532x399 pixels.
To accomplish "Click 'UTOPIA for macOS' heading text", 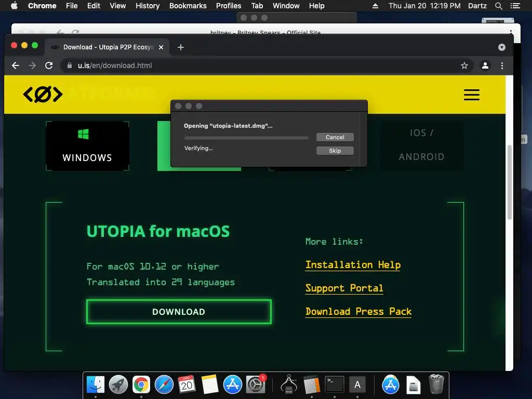I will pyautogui.click(x=158, y=231).
